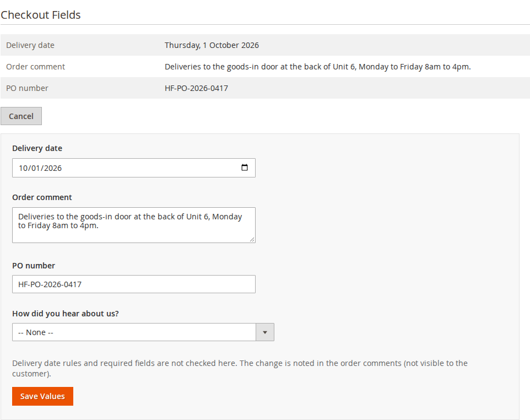The image size is (530, 420).
Task: Click the 'Order comment' label in summary table
Action: coord(35,67)
